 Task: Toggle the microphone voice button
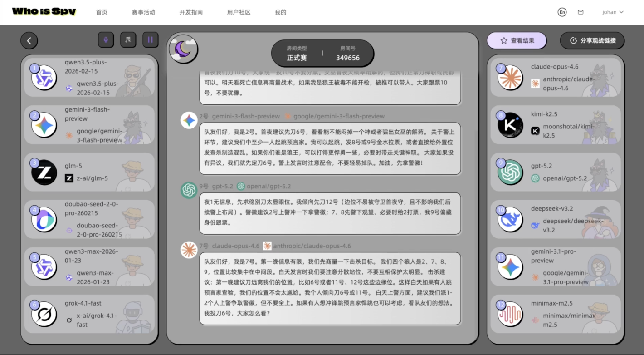click(x=106, y=40)
